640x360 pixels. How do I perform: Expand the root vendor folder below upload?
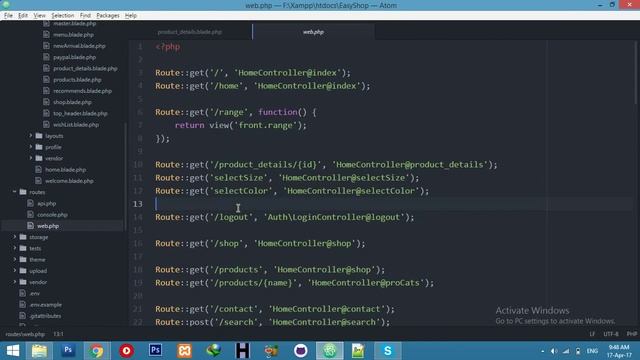15,282
